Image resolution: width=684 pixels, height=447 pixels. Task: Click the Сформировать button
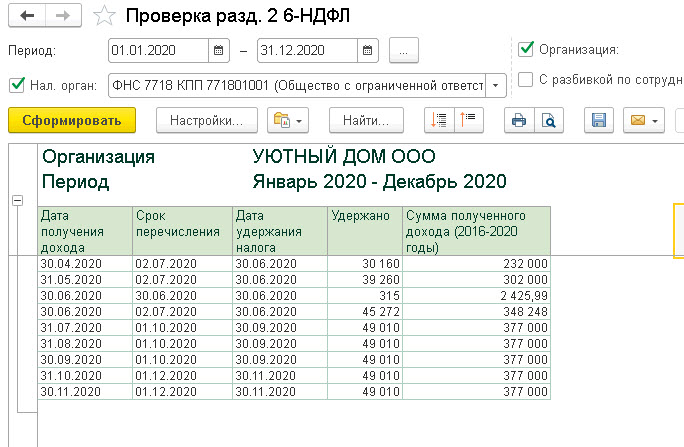point(71,120)
